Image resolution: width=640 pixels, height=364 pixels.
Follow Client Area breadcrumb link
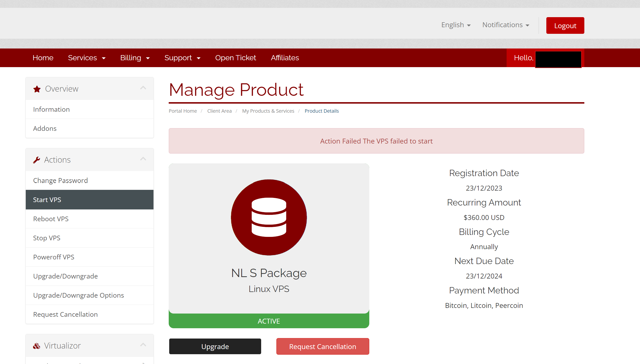coord(219,111)
